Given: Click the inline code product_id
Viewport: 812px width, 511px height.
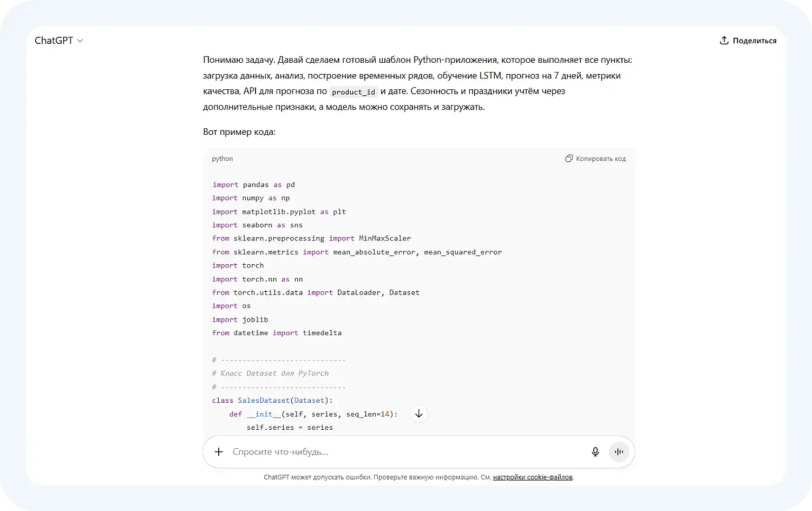Looking at the screenshot, I should click(353, 92).
